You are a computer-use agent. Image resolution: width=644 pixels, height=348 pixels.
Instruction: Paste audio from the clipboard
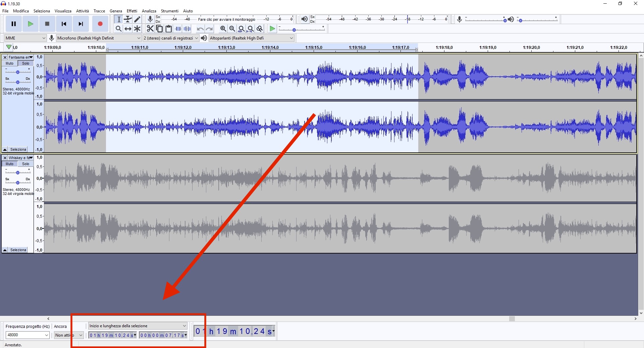coord(168,29)
